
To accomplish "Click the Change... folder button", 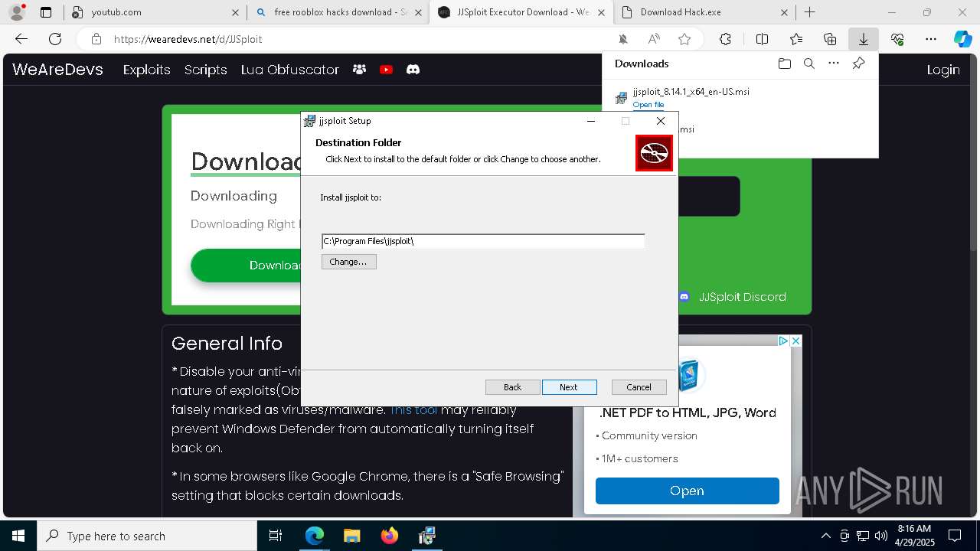I will (348, 262).
